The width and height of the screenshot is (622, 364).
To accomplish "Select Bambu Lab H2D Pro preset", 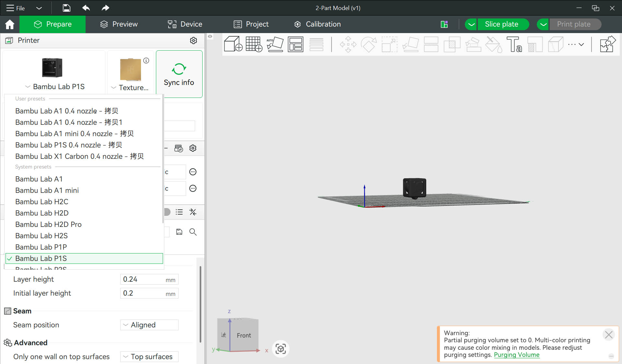I will pos(48,224).
